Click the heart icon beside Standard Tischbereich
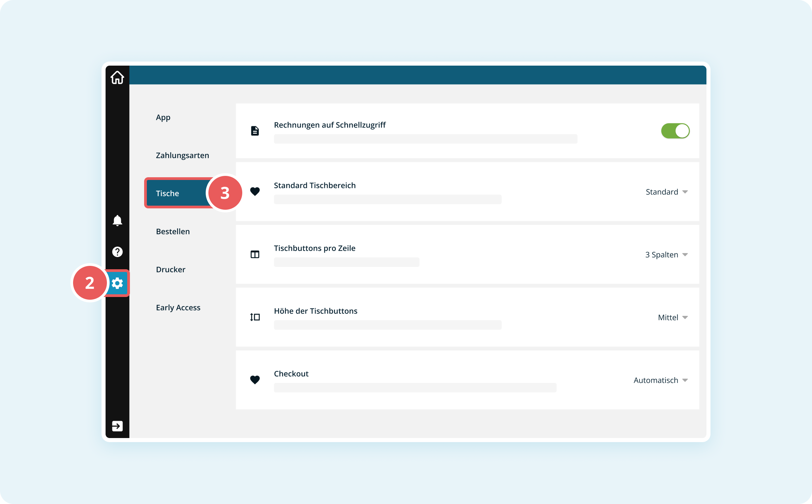The height and width of the screenshot is (504, 812). coord(255,191)
